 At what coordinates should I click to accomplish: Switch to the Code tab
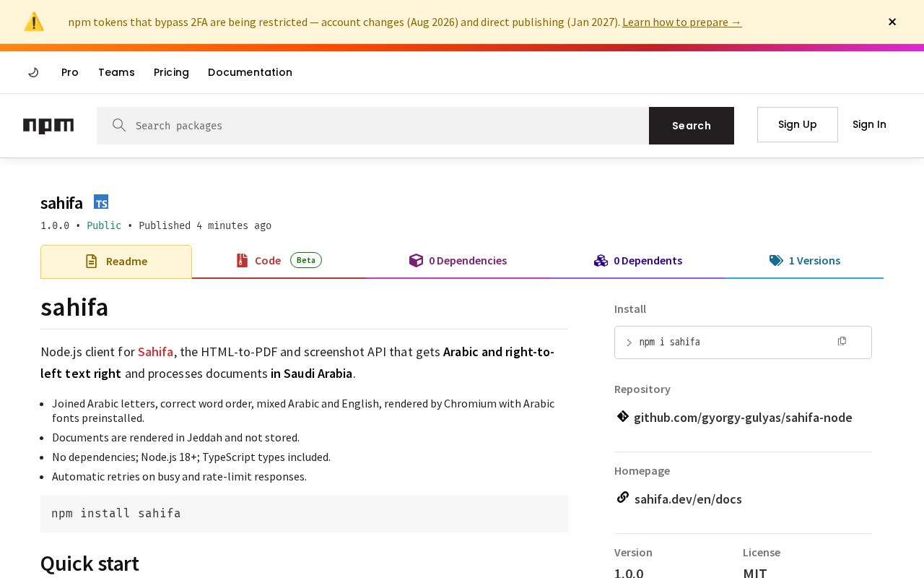[x=279, y=261]
